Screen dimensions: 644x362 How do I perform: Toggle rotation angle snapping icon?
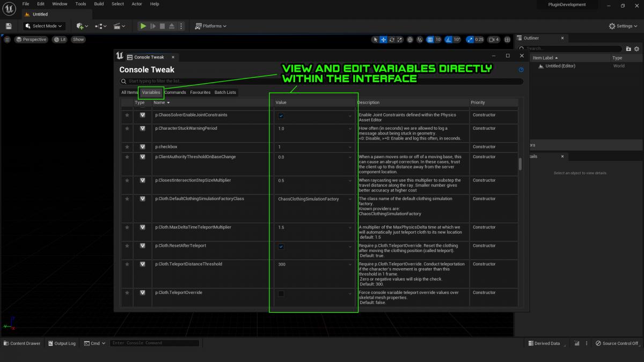[x=449, y=40]
